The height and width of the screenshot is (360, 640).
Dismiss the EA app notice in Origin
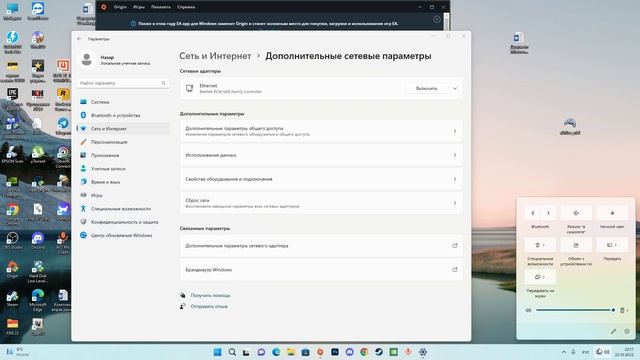click(x=437, y=19)
